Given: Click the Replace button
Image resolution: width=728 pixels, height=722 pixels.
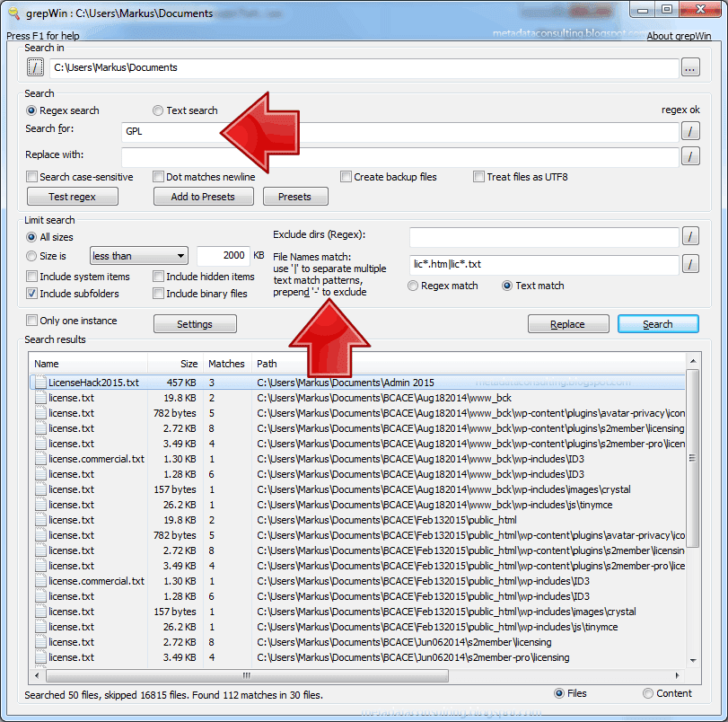Looking at the screenshot, I should pos(568,324).
